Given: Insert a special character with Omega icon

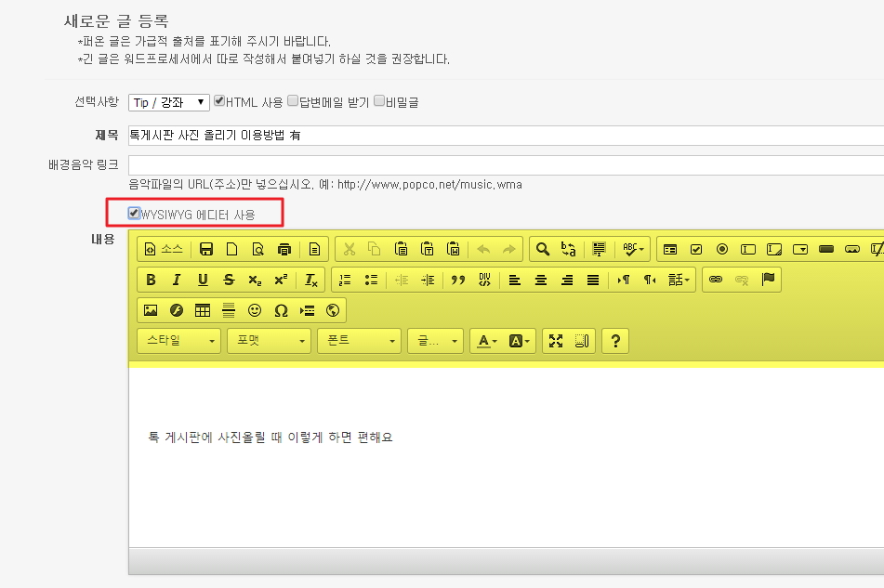Looking at the screenshot, I should (281, 310).
